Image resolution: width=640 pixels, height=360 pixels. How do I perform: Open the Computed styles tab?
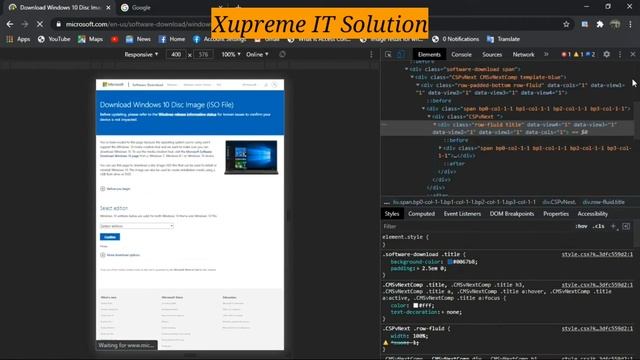click(421, 213)
